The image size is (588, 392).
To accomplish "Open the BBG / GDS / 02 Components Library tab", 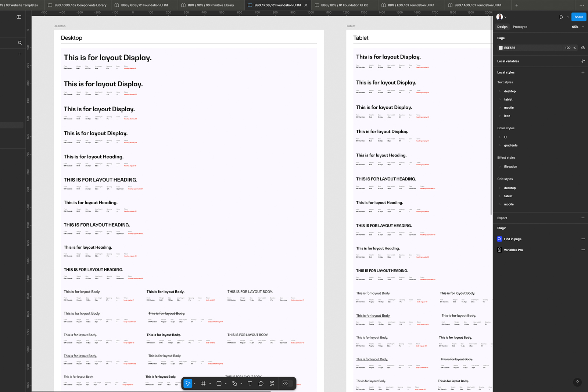I will (x=77, y=5).
